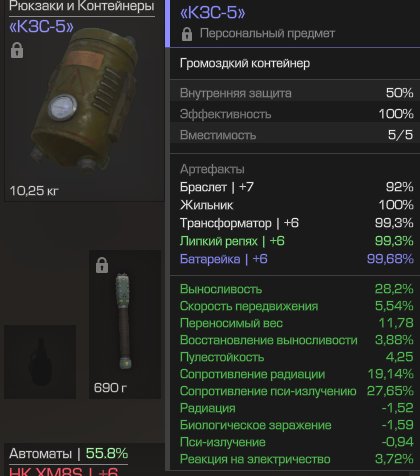Select Жильник artifact entry

296,205
